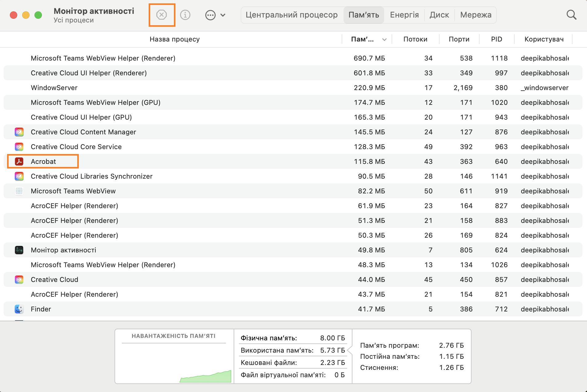
Task: Sort processes by the PID column
Action: (497, 39)
